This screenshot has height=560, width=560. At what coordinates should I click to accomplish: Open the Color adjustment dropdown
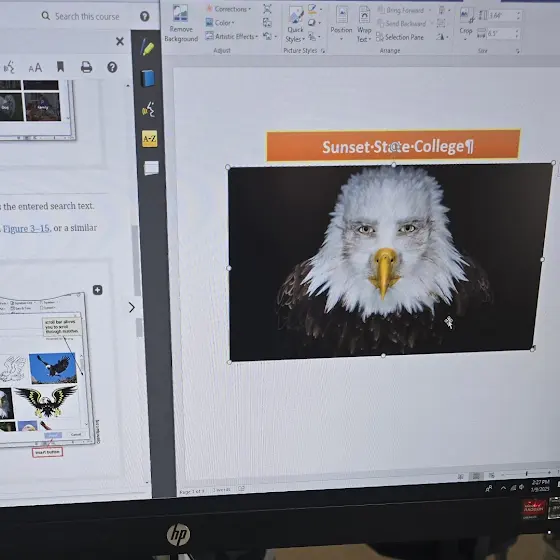pyautogui.click(x=220, y=23)
